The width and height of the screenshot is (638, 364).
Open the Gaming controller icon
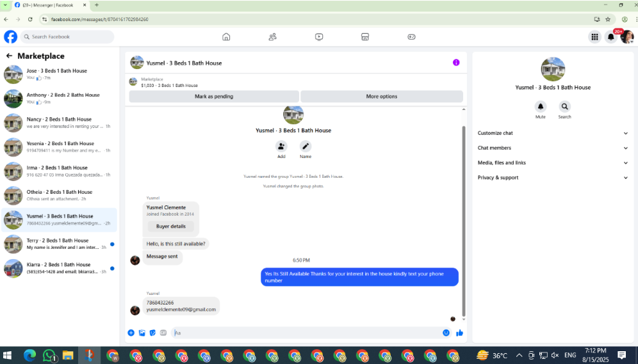click(x=411, y=37)
